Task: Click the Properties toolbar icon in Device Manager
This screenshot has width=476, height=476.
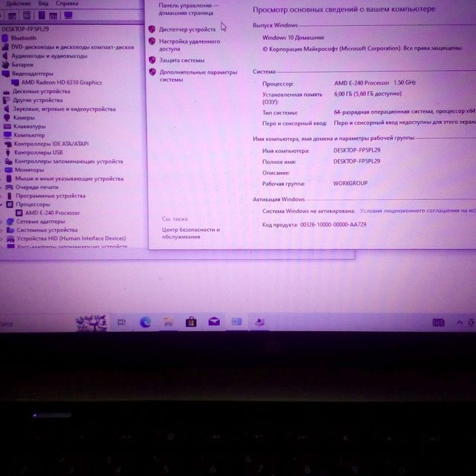Action: (27, 15)
